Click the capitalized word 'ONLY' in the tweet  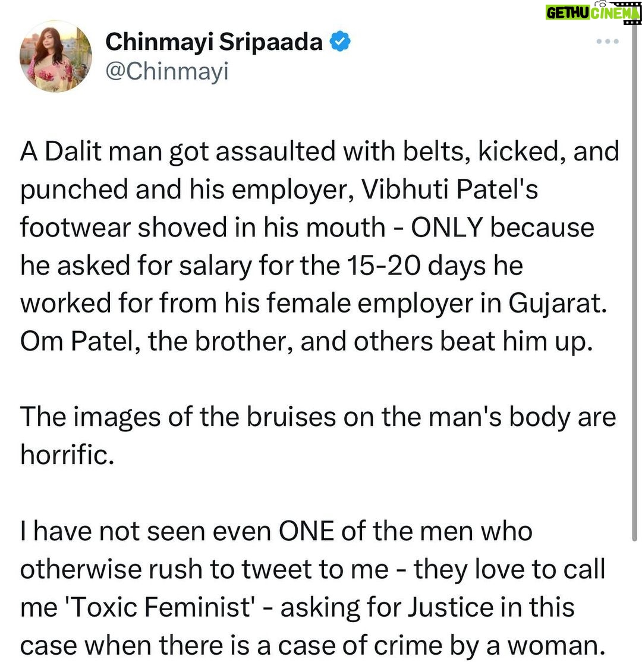[447, 228]
